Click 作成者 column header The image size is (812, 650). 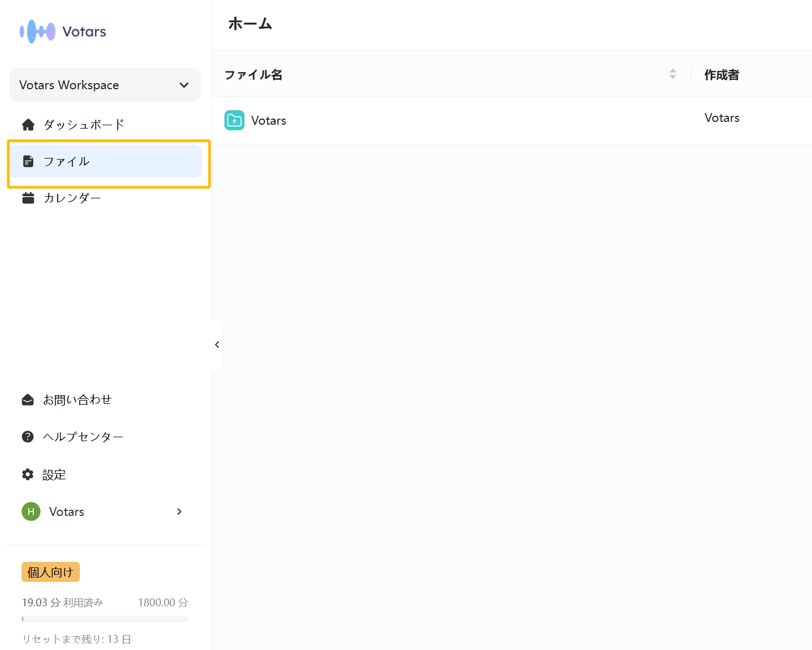point(722,75)
